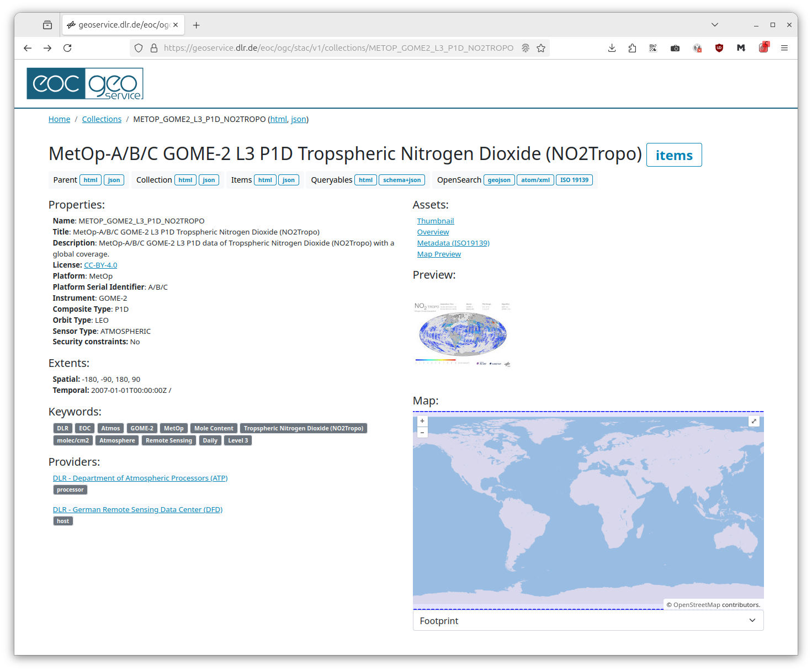The image size is (812, 671).
Task: Zoom out on the map
Action: coord(422,432)
